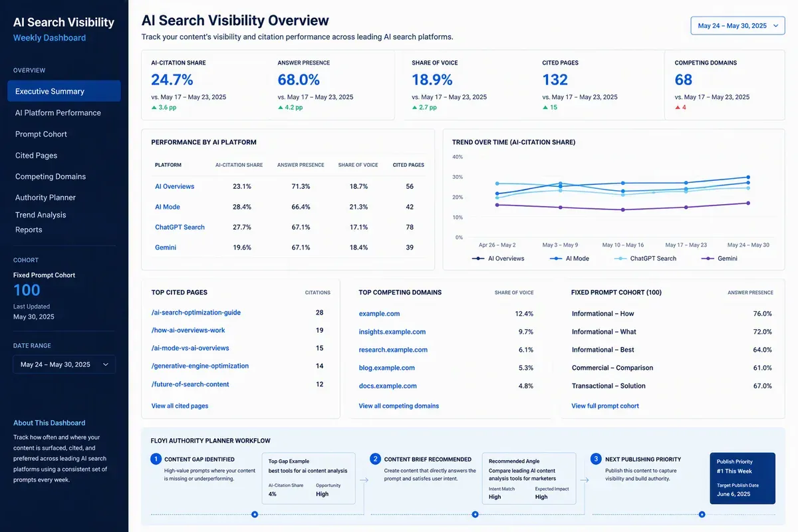This screenshot has height=532, width=798.
Task: Go to Prompt Cohort page
Action: pyautogui.click(x=41, y=134)
